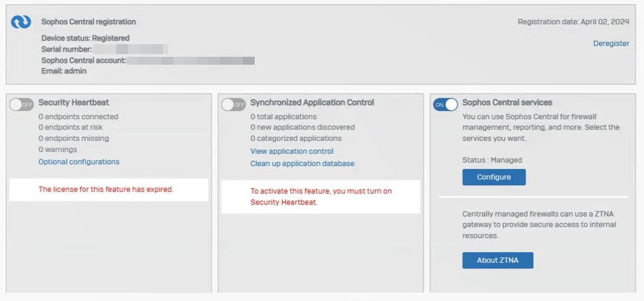The image size is (644, 301).
Task: Select the Registration date text
Action: [x=573, y=22]
